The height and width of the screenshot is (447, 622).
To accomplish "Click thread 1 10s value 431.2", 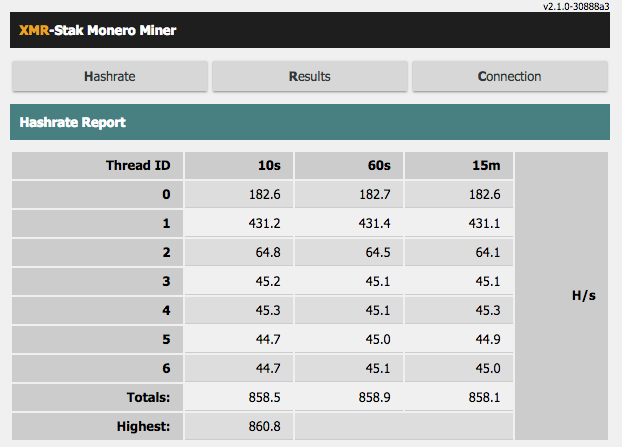I will click(x=264, y=223).
